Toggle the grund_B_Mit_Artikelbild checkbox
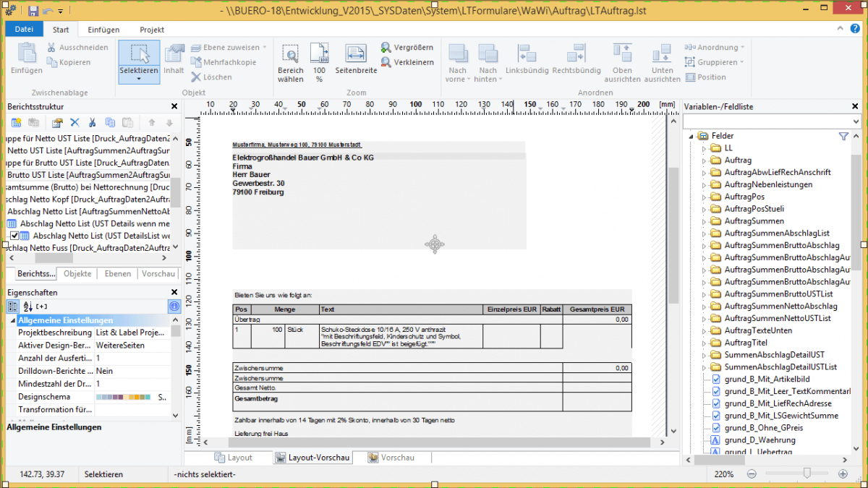 pyautogui.click(x=715, y=379)
